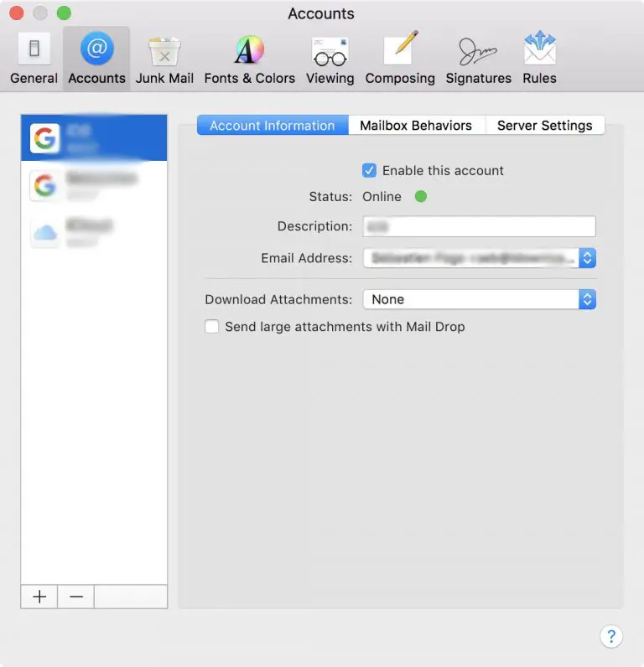Viewport: 644px width, 667px height.
Task: Open Junk Mail preferences
Action: click(x=164, y=59)
